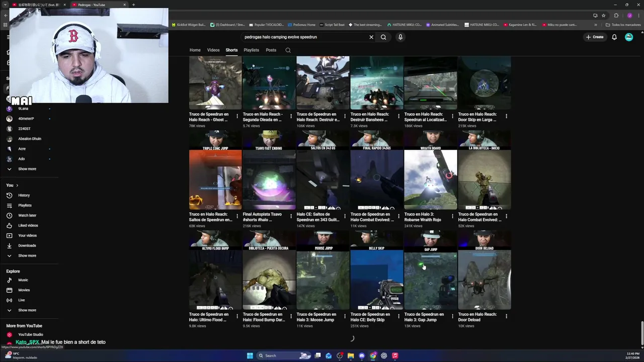Switch to the channel Posts tab
644x362 pixels.
(x=271, y=50)
